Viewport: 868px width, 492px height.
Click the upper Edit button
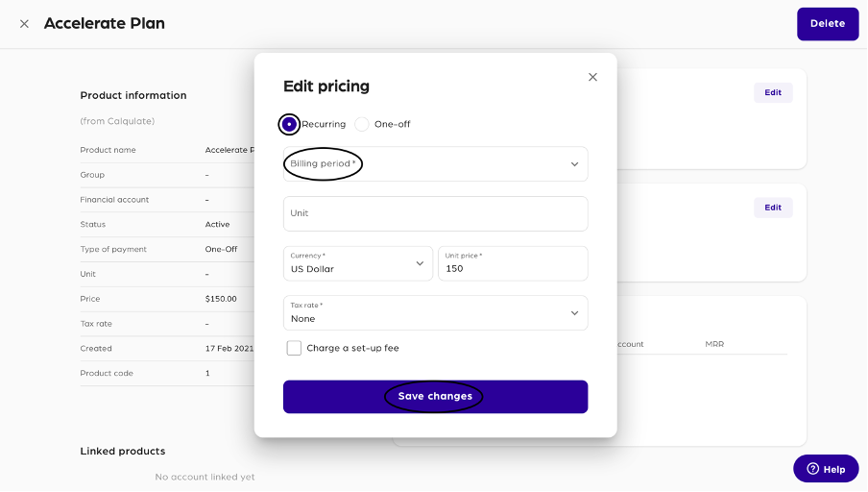[773, 93]
